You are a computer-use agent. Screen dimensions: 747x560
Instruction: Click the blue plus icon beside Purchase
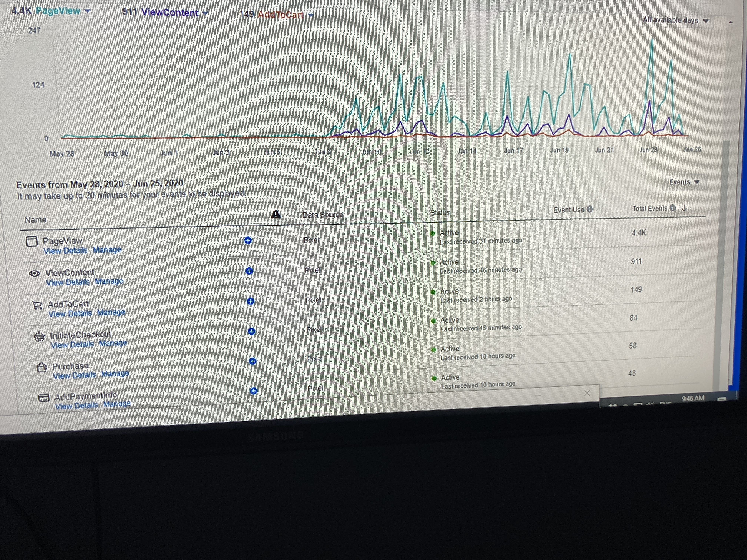tap(253, 361)
